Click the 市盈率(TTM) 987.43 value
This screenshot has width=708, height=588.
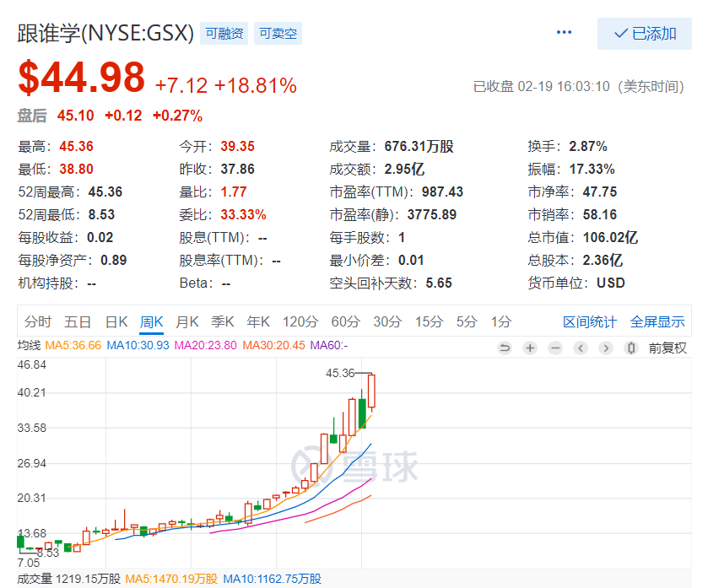(442, 192)
